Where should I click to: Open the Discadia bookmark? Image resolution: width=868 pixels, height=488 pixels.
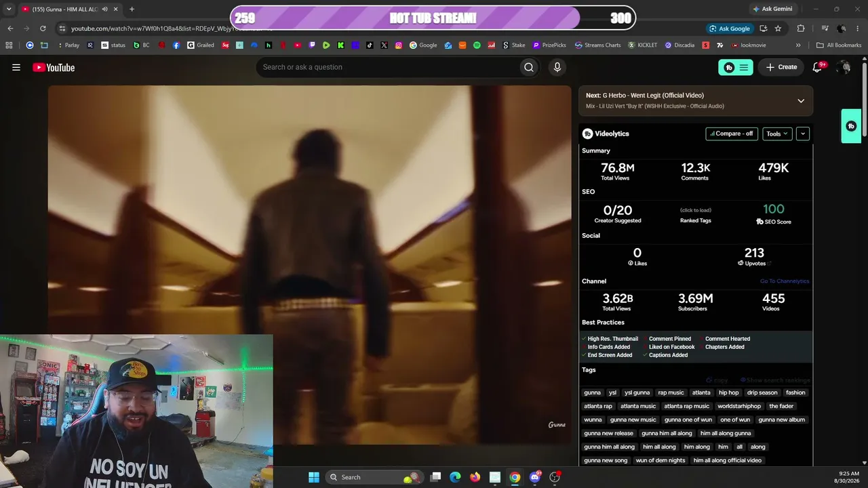[679, 45]
